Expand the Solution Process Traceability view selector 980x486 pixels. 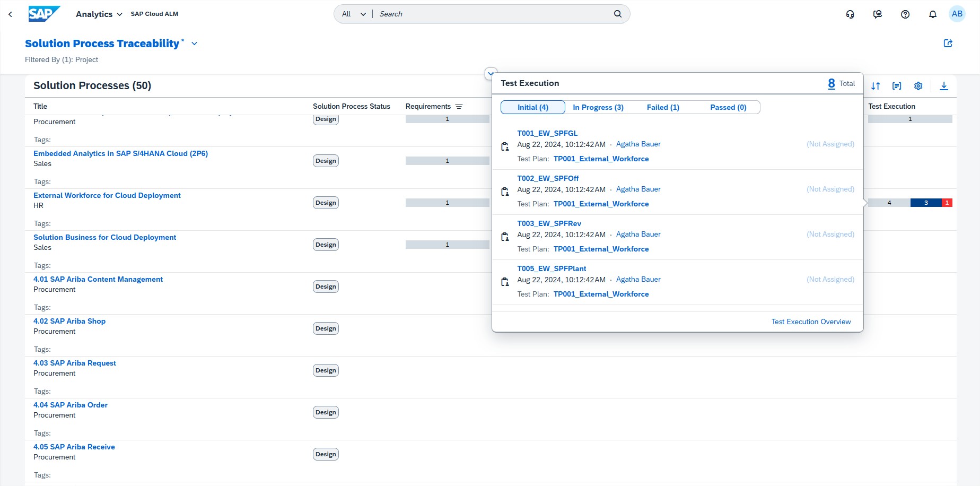(194, 44)
